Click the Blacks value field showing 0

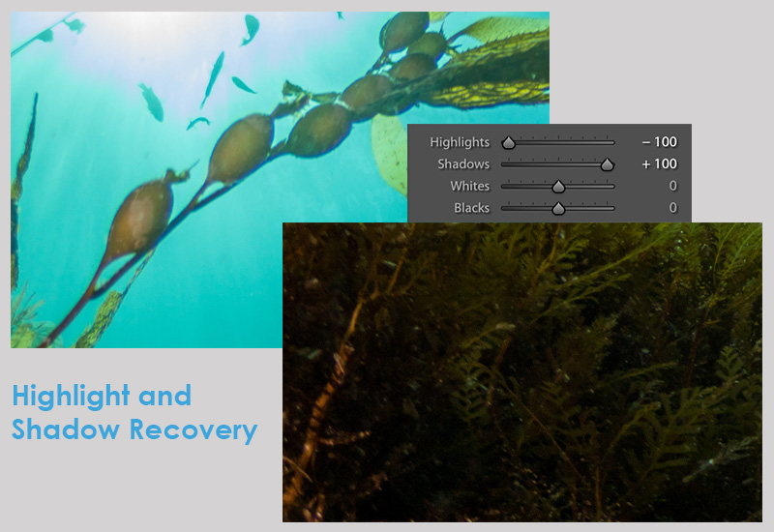(x=672, y=208)
